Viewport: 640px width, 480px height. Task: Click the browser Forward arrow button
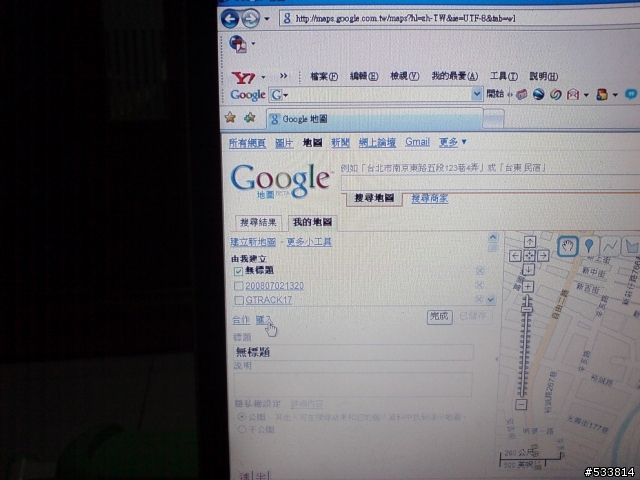pyautogui.click(x=250, y=19)
